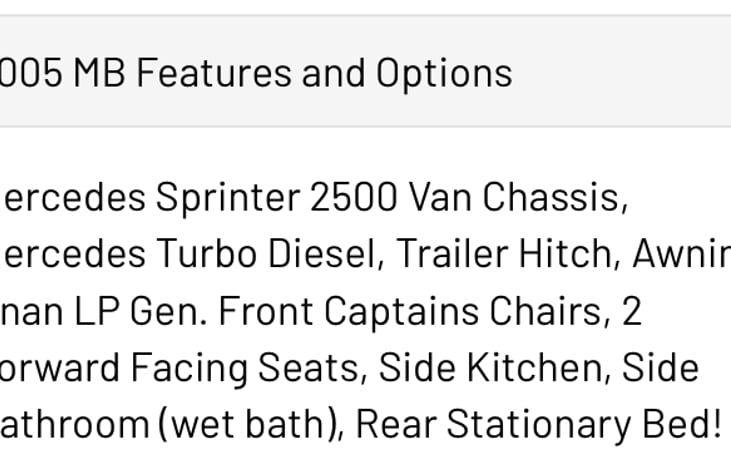Viewport: 731px width, 469px height.
Task: Click the text 'Turbo Diesel,'
Action: (271, 254)
